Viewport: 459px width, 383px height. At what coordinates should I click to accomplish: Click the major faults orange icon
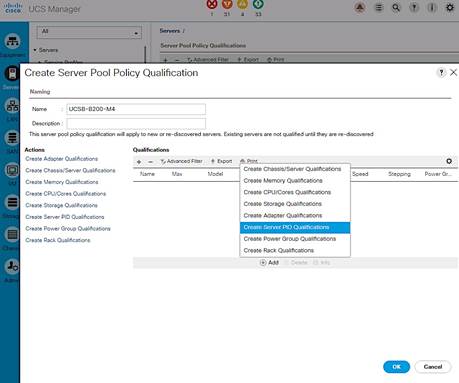click(227, 4)
